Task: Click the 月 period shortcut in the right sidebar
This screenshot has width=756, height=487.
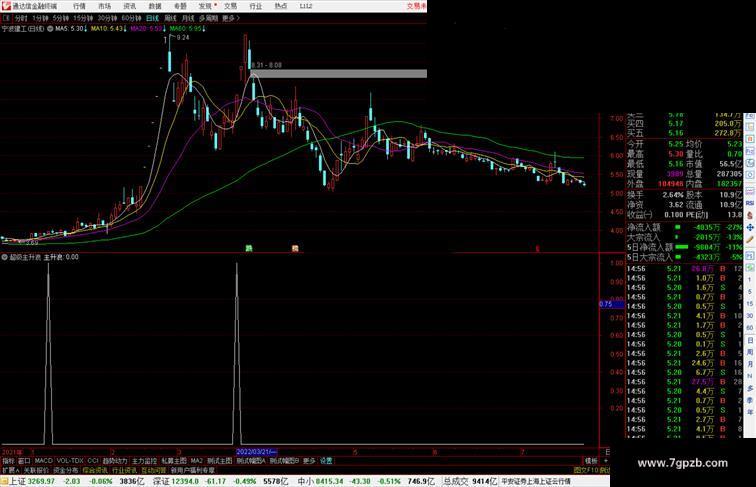Action: 750,364
